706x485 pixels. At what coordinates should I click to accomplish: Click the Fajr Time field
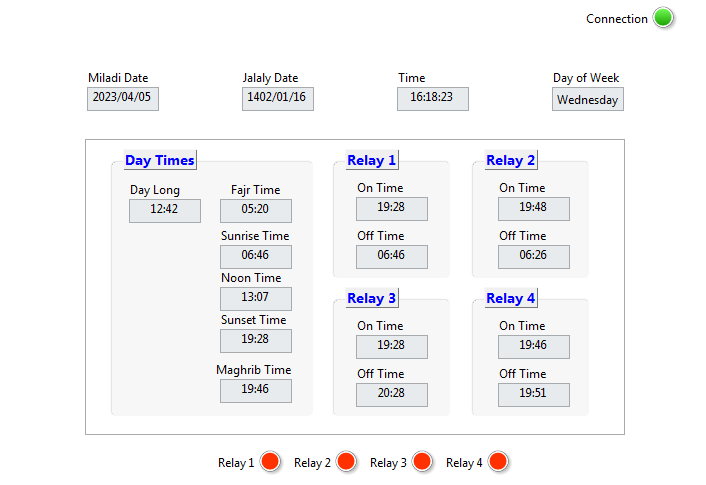pyautogui.click(x=256, y=211)
